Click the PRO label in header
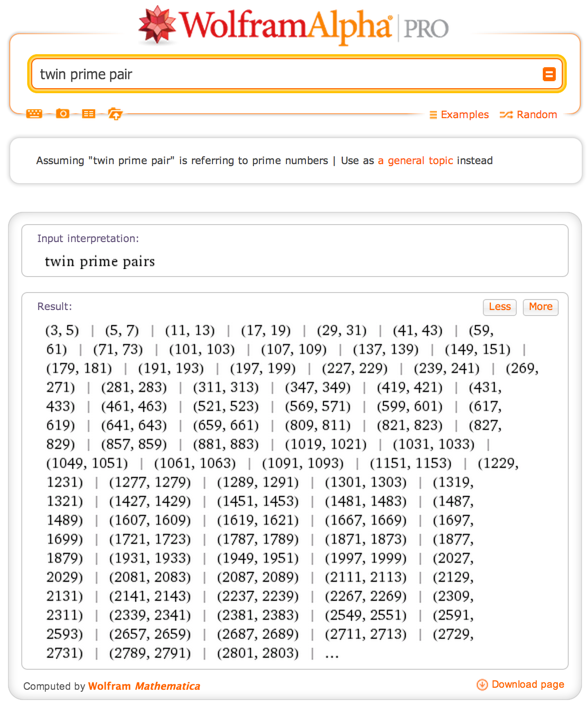 point(426,29)
